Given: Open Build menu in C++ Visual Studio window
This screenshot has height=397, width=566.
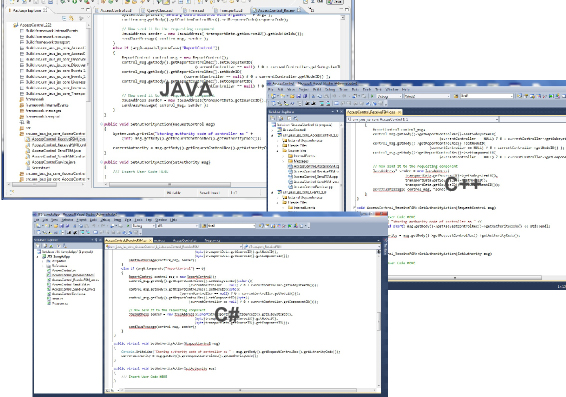Looking at the screenshot, I should click(317, 89).
